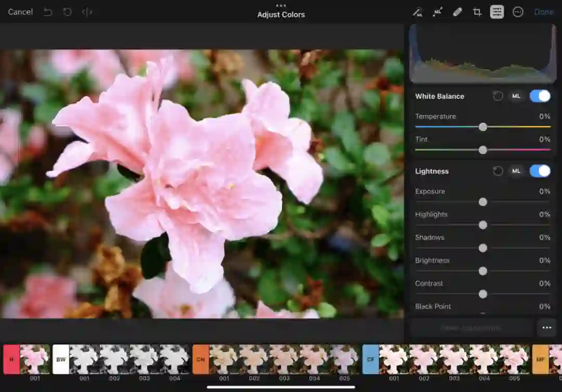Tap the split compare view icon
This screenshot has width=562, height=392.
click(x=87, y=12)
